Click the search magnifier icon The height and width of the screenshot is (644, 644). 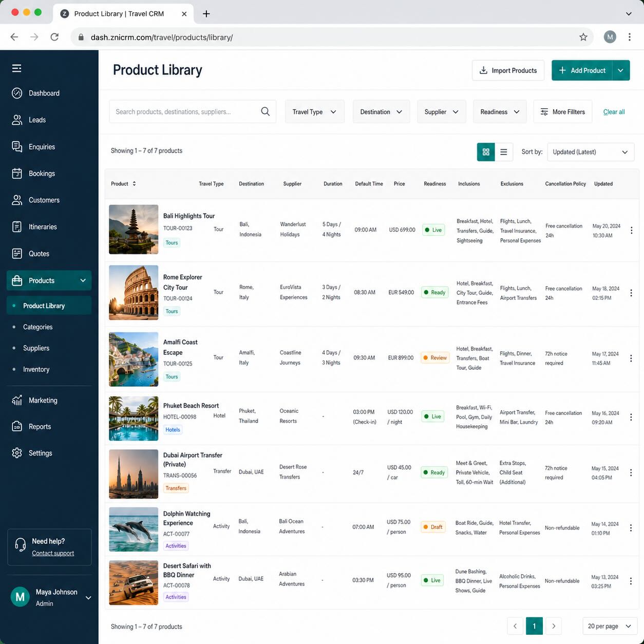(266, 111)
